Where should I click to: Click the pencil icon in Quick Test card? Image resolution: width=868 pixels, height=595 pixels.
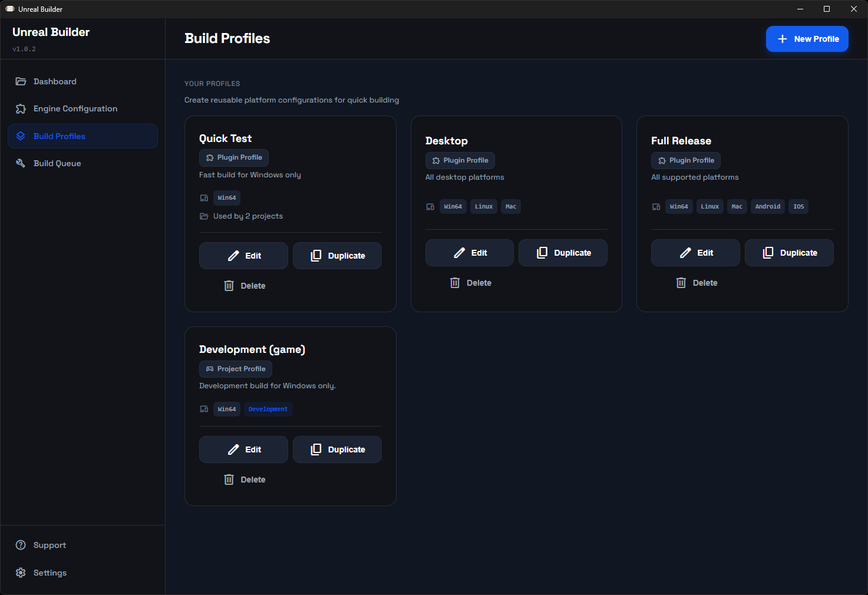[233, 256]
